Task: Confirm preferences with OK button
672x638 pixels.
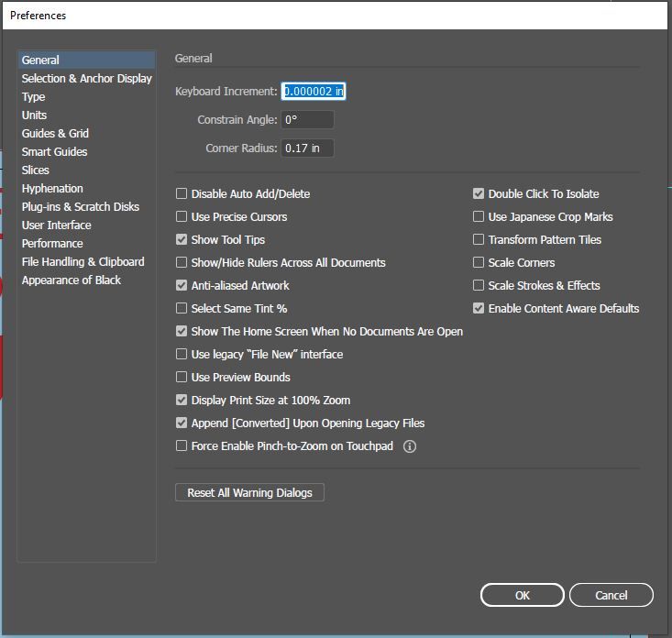Action: (x=522, y=595)
